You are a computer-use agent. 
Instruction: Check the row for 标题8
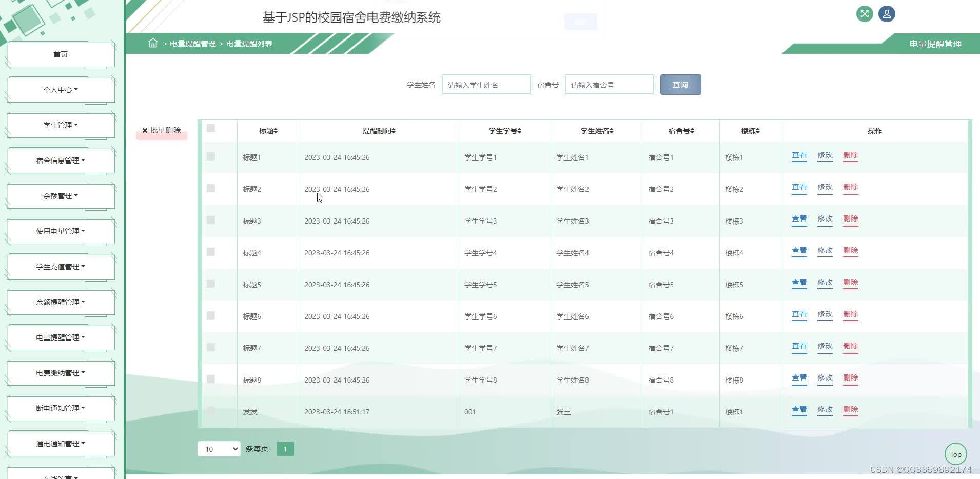point(211,379)
